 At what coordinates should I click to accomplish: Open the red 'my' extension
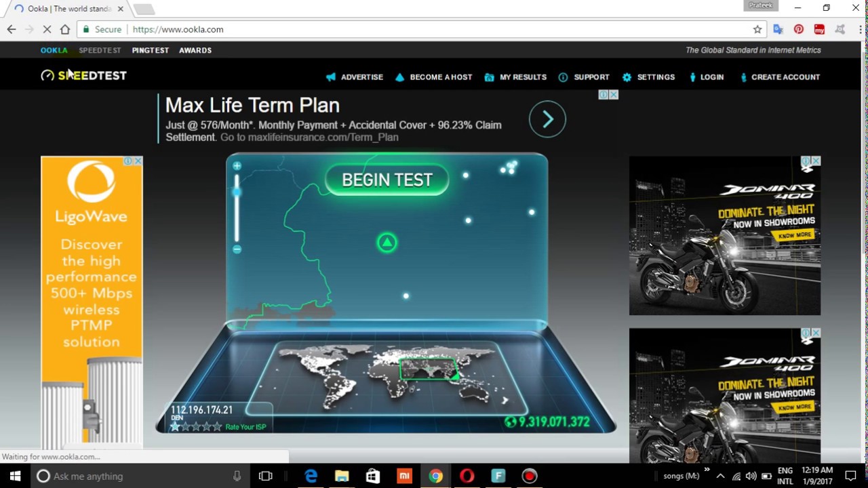pyautogui.click(x=820, y=29)
